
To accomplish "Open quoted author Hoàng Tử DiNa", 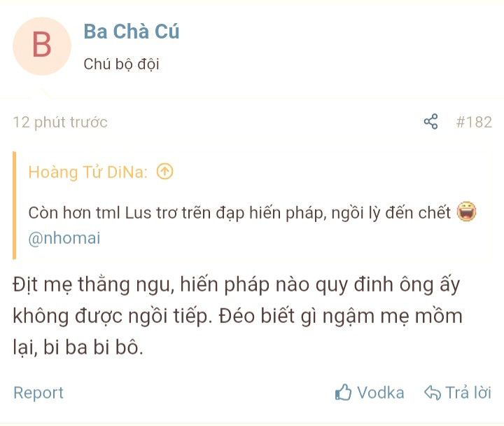I will pyautogui.click(x=87, y=172).
